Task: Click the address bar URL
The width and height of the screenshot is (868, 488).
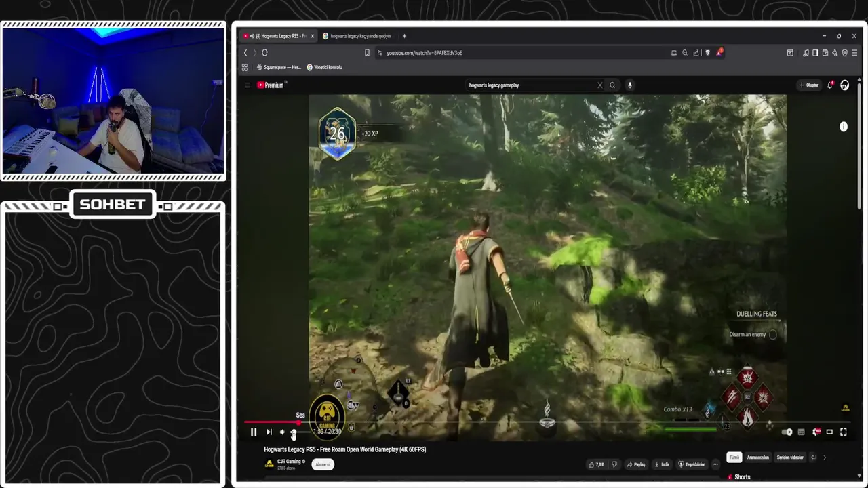Action: [425, 53]
